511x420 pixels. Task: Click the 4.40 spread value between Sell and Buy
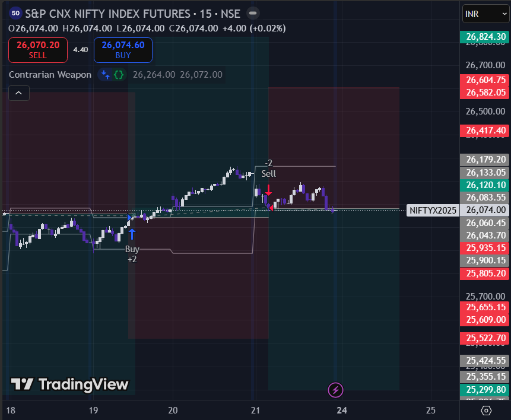(81, 50)
